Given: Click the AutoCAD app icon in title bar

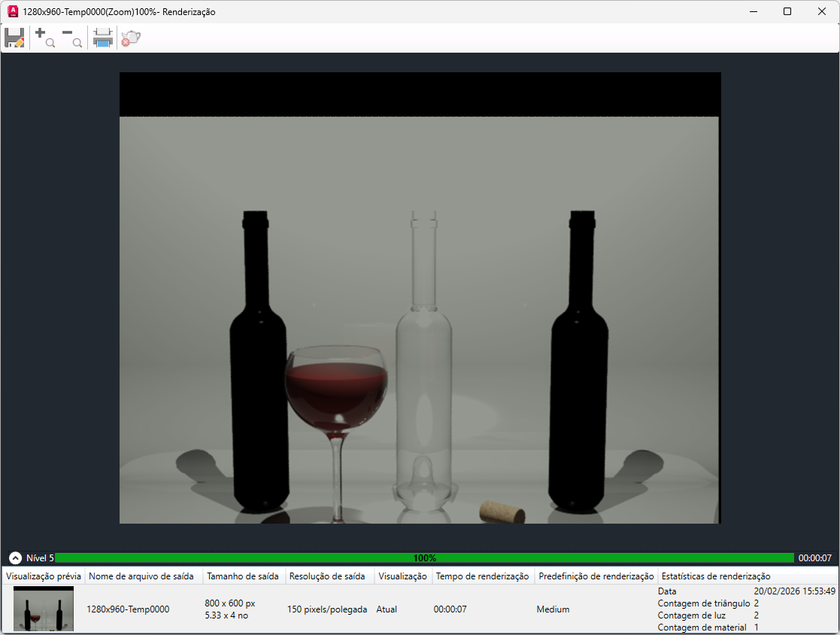Looking at the screenshot, I should (13, 11).
